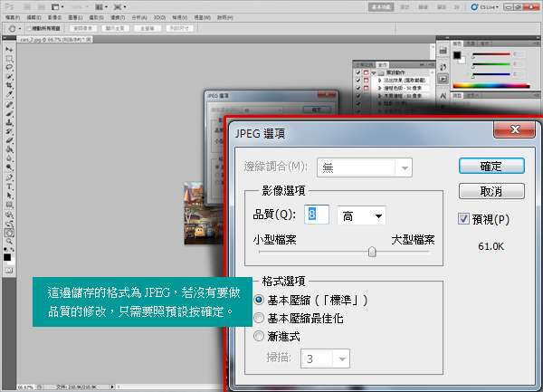Check the 捲動所有視窗 checkbox in options bar
Viewport: 543px width, 392px height.
coord(29,28)
